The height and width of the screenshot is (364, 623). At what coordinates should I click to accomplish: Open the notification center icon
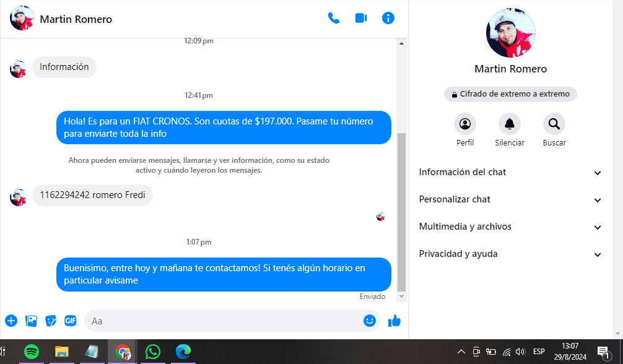[x=604, y=352]
